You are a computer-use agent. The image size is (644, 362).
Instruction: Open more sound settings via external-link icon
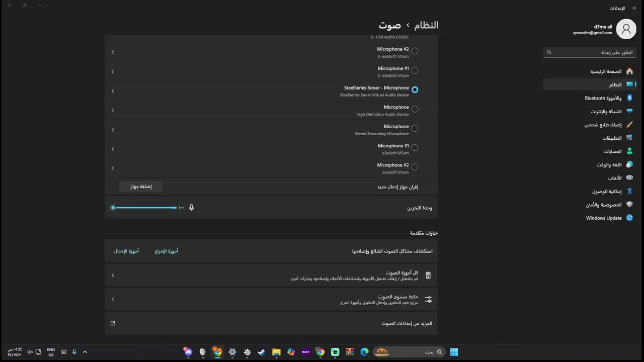click(113, 323)
